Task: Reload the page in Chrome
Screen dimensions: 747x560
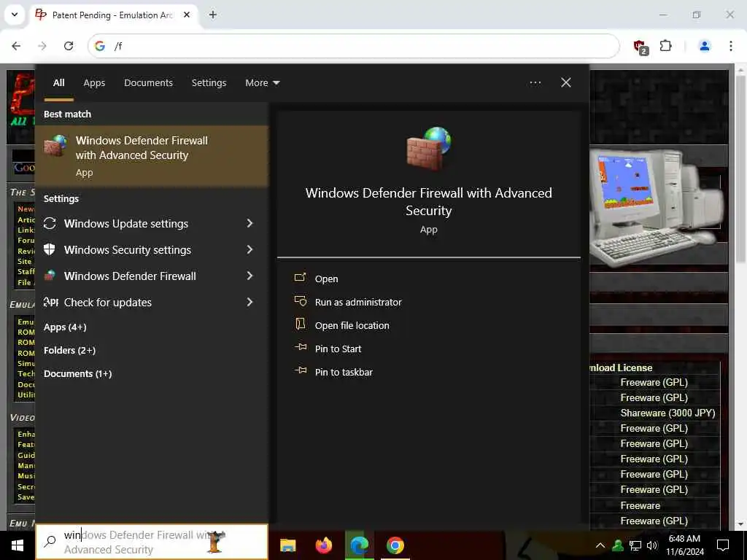Action: click(x=69, y=46)
